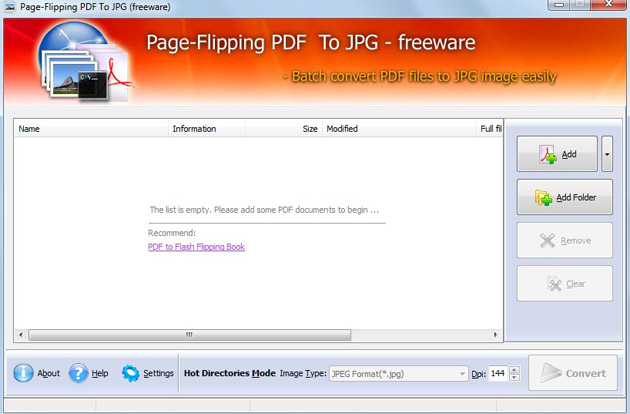Image resolution: width=630 pixels, height=414 pixels.
Task: Click the Full file column header
Action: (489, 129)
